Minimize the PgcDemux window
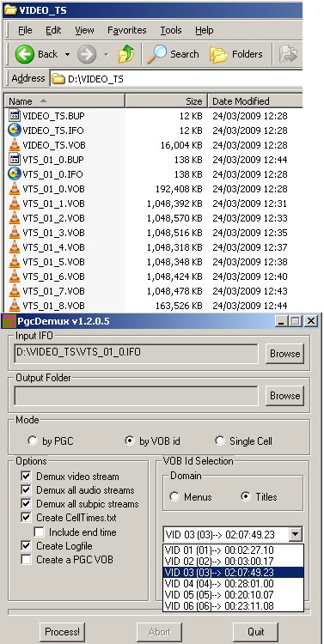Image resolution: width=324 pixels, height=644 pixels. click(282, 321)
